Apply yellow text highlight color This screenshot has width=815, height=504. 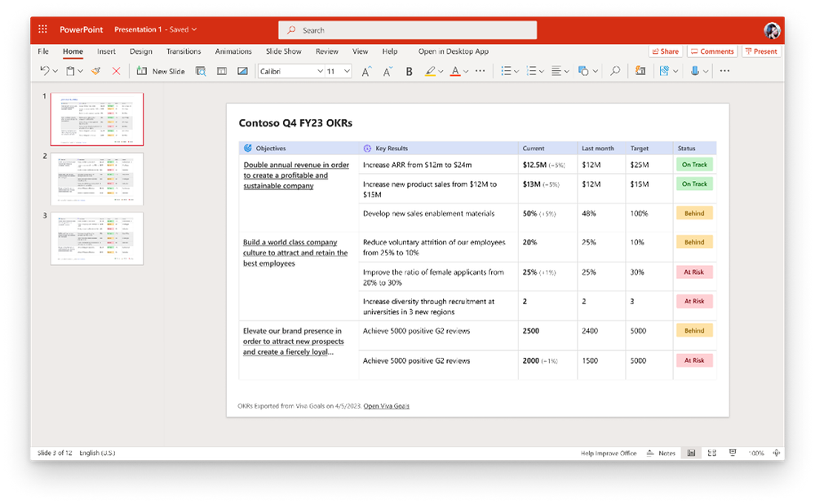tap(430, 71)
